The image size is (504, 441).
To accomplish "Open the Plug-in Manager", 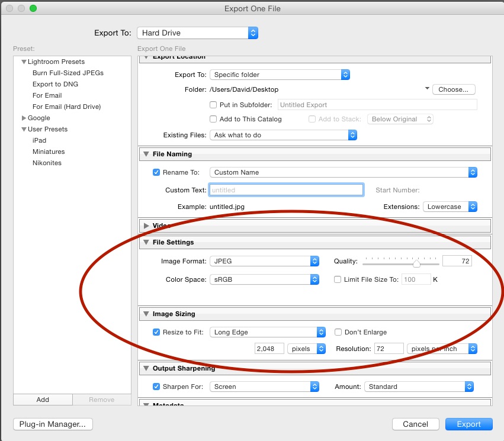I will point(53,424).
